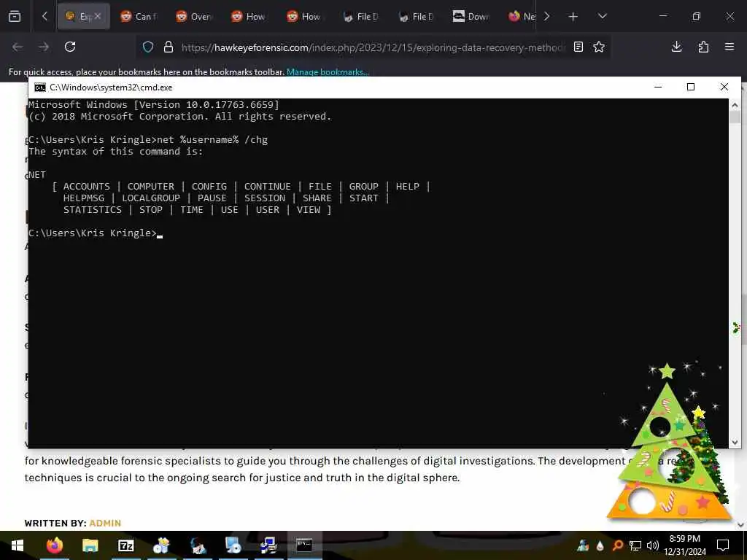Switch to the 'Down' tab
Viewport: 747px width, 560px height.
click(x=471, y=17)
